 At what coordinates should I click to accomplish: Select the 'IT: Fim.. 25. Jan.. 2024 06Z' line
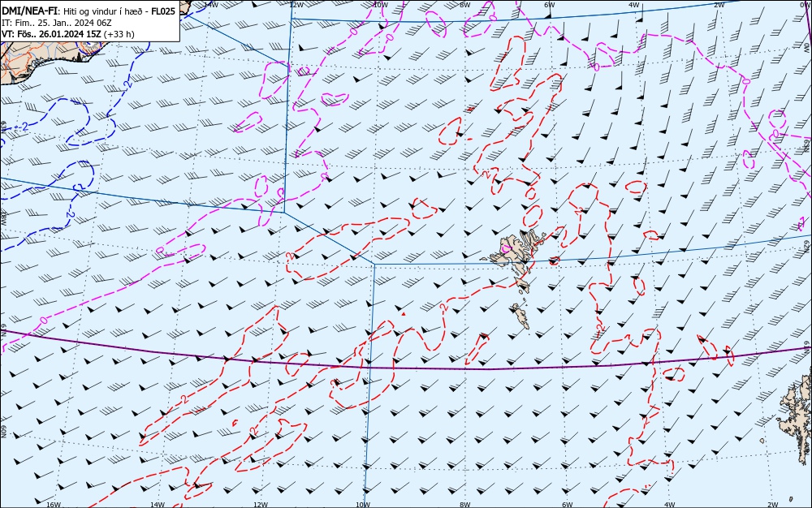coord(57,23)
